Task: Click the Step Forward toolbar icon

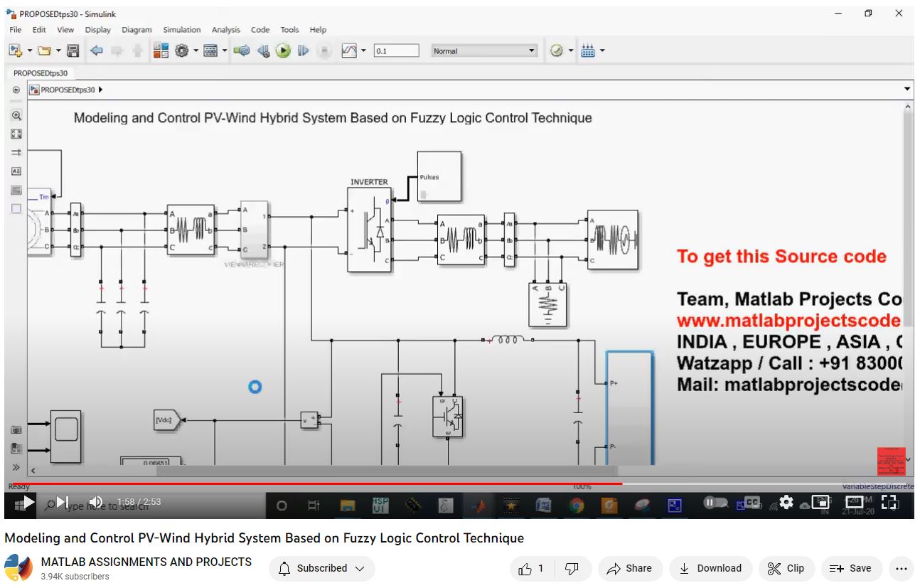Action: [x=304, y=50]
